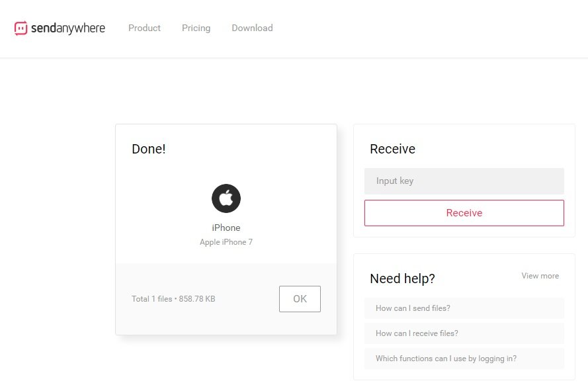Click the "Done!" heading

(149, 149)
